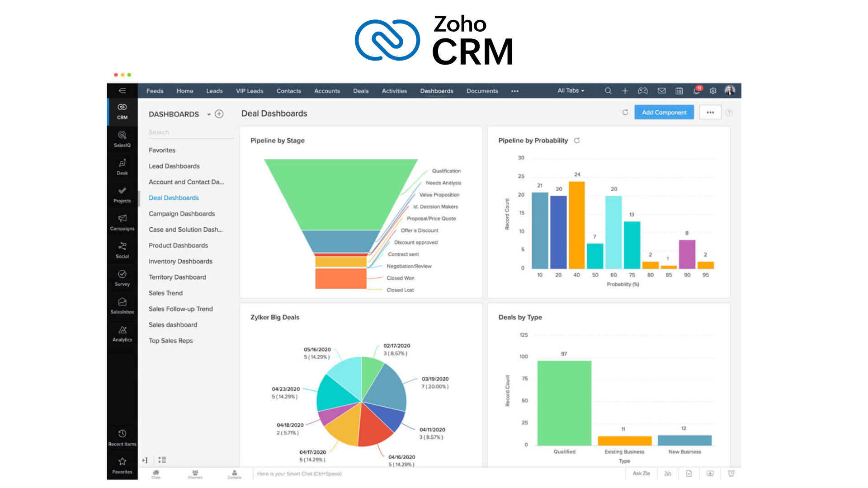The image size is (868, 488).
Task: Collapse the left app sidebar menu icon
Action: tap(122, 91)
